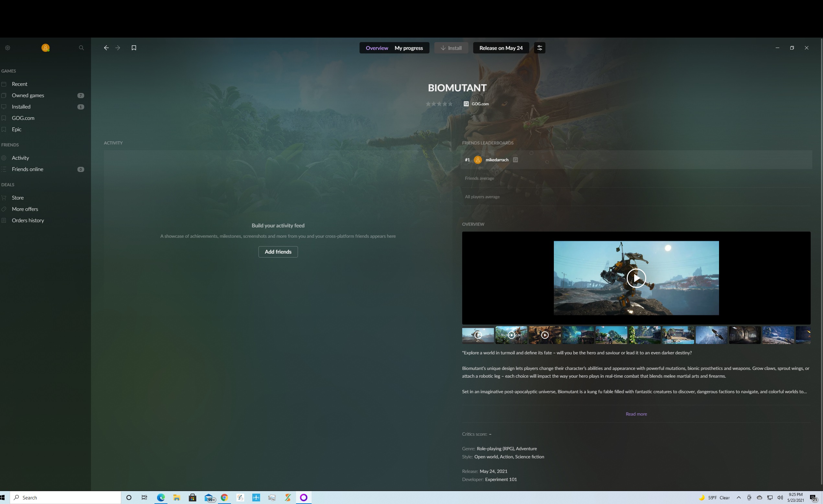Image resolution: width=823 pixels, height=504 pixels.
Task: Click the Adventure genre link
Action: pos(526,449)
